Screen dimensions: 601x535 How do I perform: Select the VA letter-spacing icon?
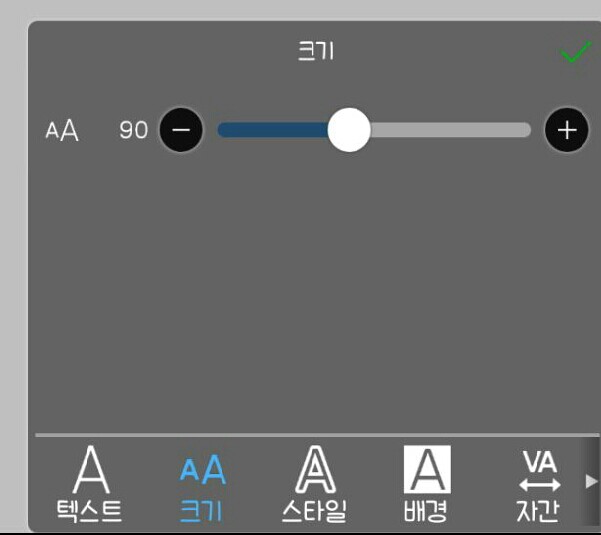[539, 470]
